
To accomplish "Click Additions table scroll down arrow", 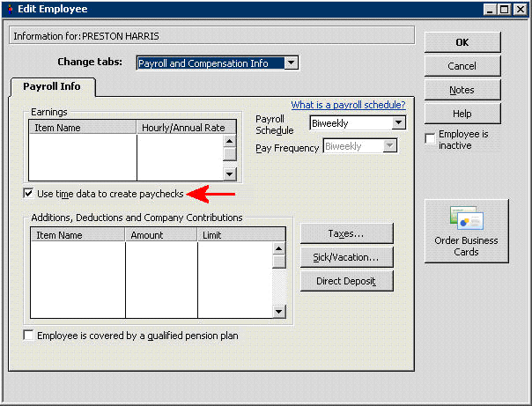I will [x=279, y=312].
